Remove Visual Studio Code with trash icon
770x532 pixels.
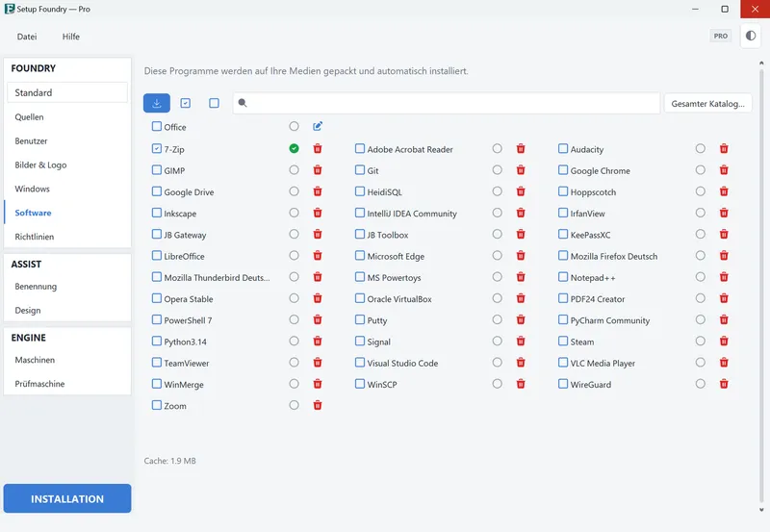pyautogui.click(x=521, y=362)
